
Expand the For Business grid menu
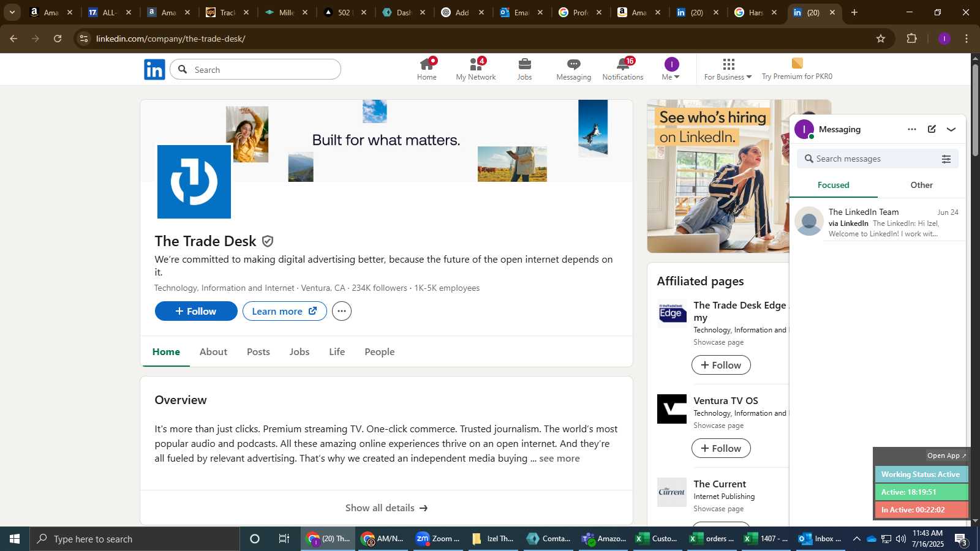728,69
